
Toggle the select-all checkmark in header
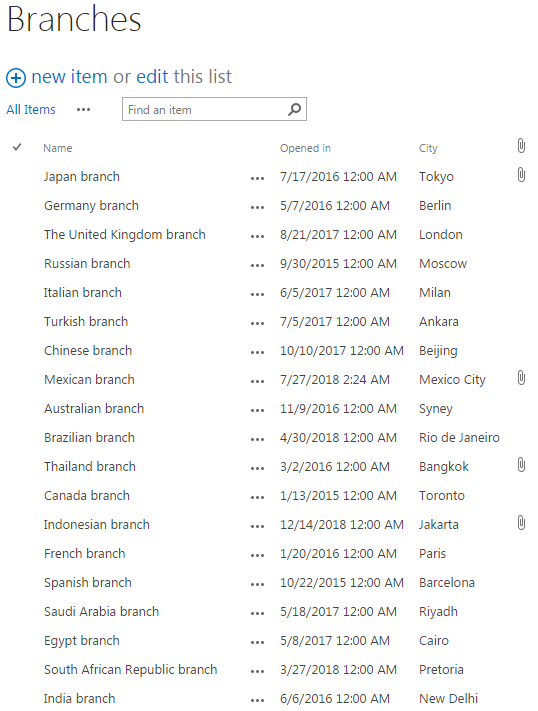click(x=17, y=147)
